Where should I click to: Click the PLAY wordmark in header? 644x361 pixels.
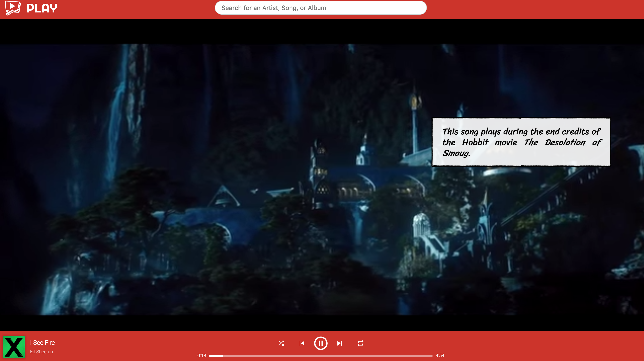pyautogui.click(x=42, y=8)
